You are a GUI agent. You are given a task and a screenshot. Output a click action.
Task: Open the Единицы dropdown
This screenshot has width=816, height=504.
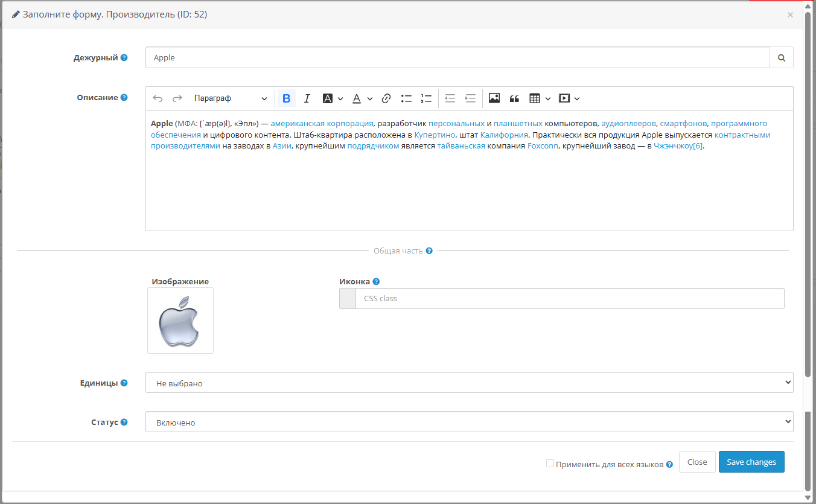pos(469,383)
